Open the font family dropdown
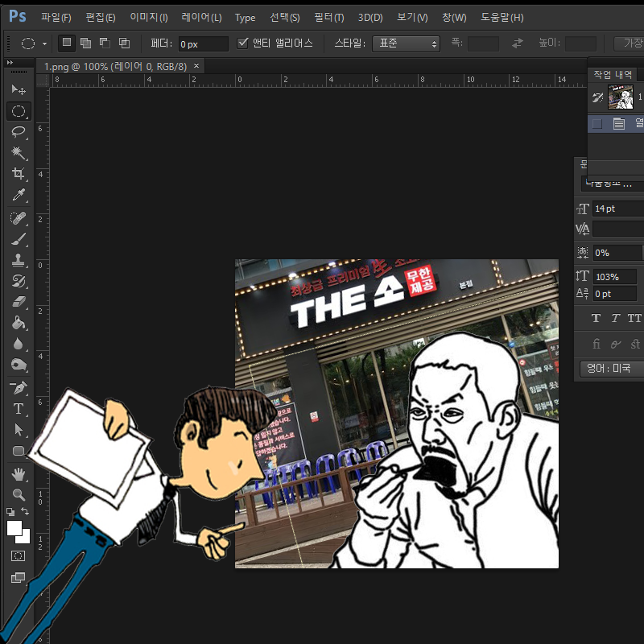 (613, 184)
